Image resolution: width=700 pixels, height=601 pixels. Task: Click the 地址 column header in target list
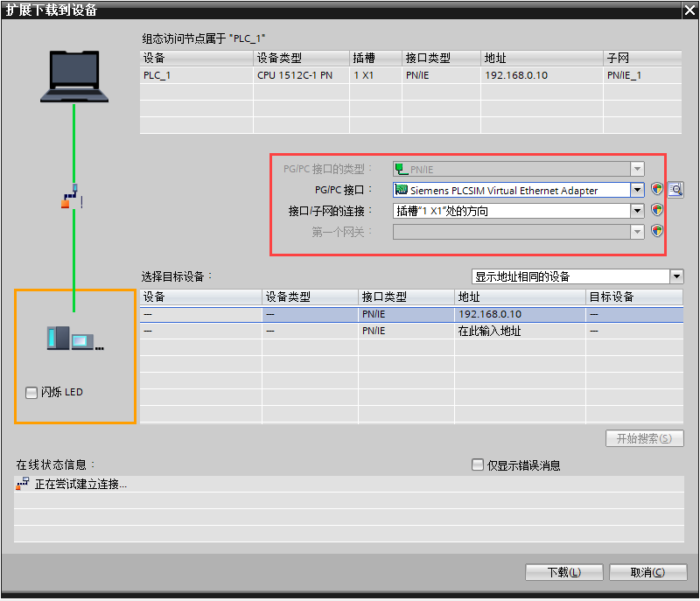(x=520, y=297)
